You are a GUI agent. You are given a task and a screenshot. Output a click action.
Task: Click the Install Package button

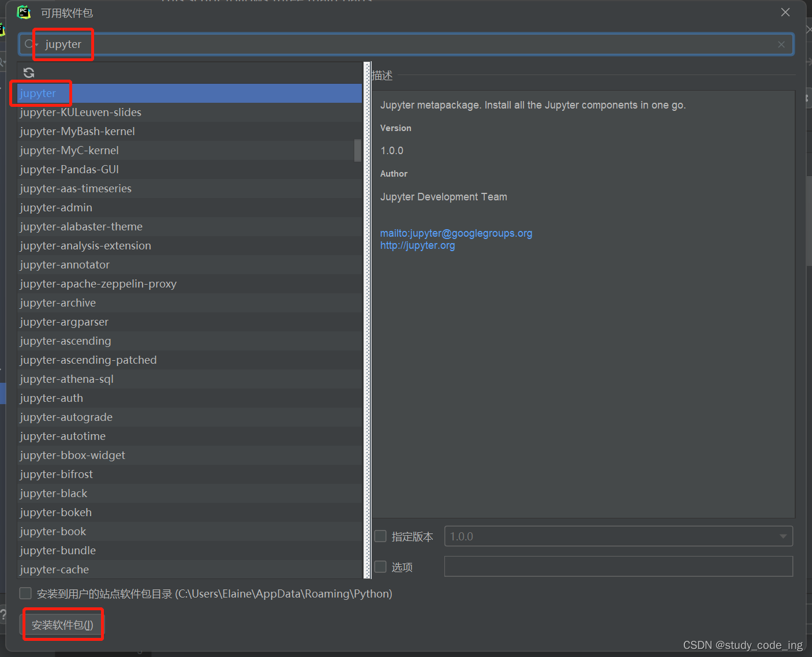click(62, 625)
